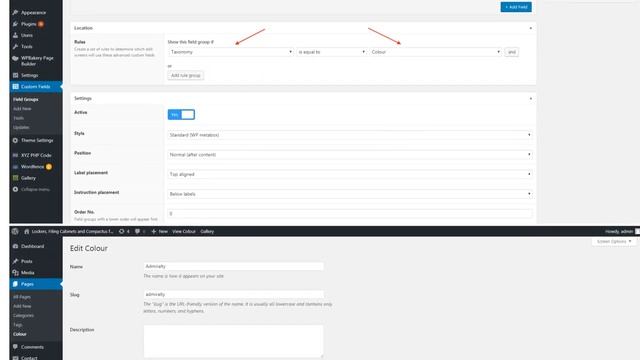Click the Add Field button
This screenshot has height=360, width=640.
(516, 7)
